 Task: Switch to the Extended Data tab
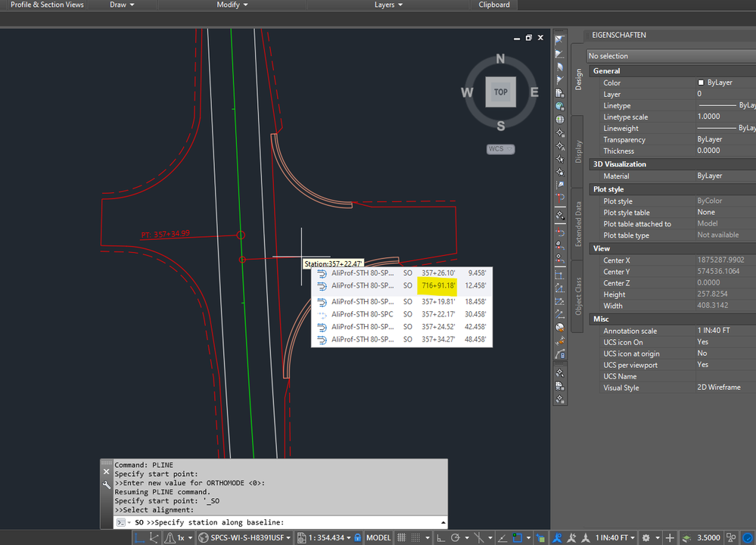click(x=578, y=224)
